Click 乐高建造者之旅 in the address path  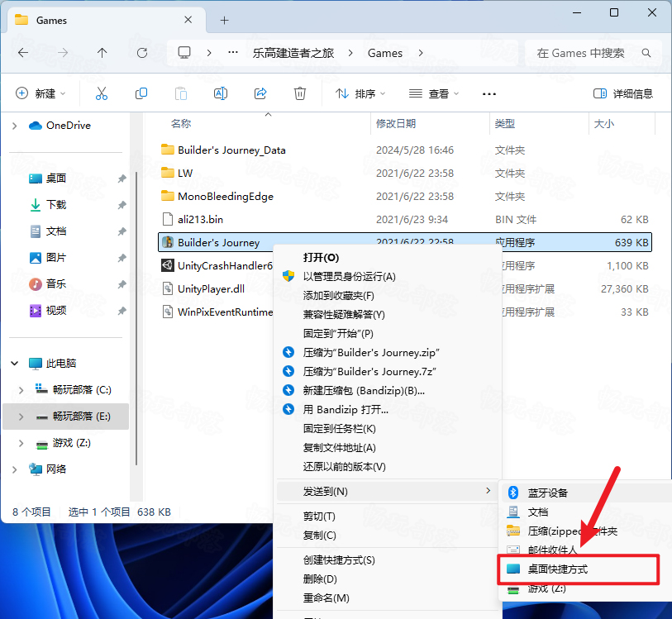[293, 53]
